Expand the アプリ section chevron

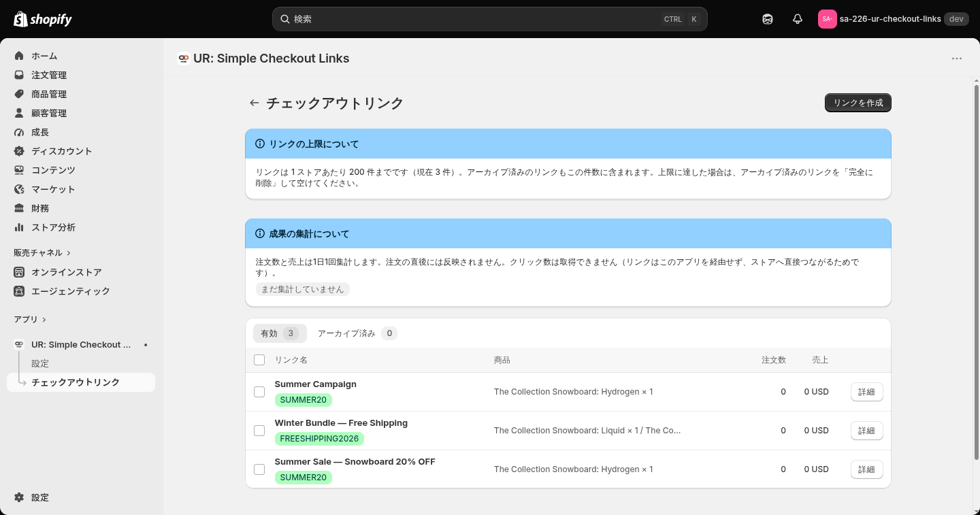click(44, 320)
